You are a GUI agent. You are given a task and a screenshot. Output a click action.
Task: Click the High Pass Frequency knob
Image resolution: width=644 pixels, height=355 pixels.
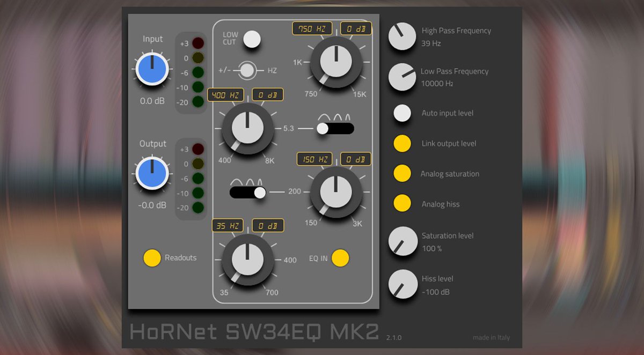[402, 36]
